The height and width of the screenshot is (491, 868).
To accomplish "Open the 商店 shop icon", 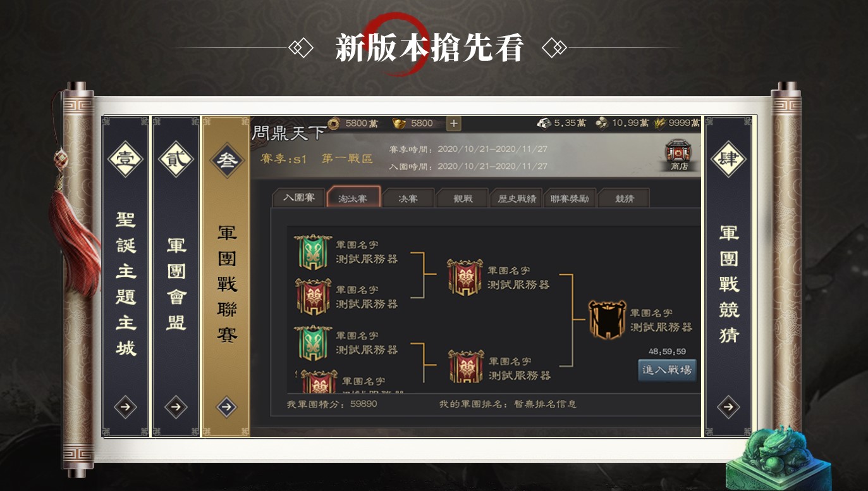I will click(x=678, y=155).
